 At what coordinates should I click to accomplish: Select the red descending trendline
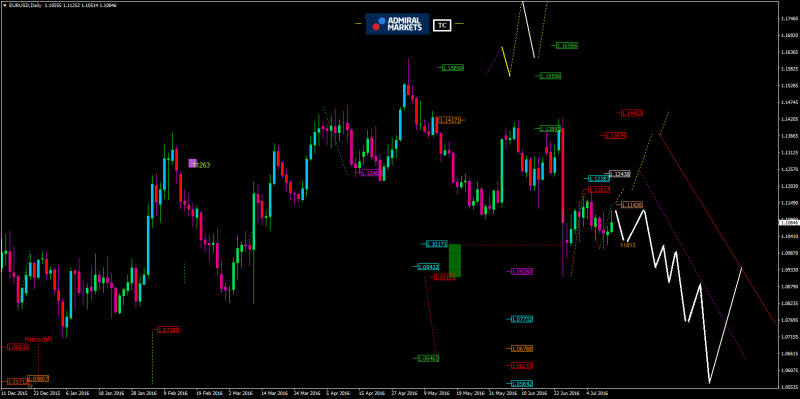click(x=717, y=229)
